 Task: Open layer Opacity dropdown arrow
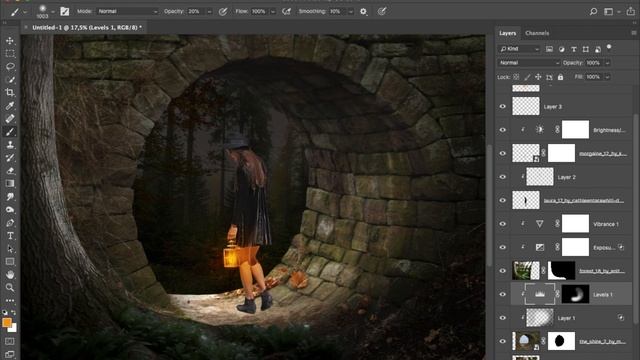click(x=607, y=63)
